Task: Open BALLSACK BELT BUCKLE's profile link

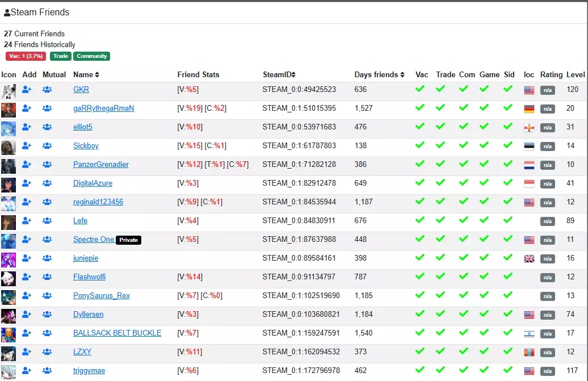Action: 117,333
